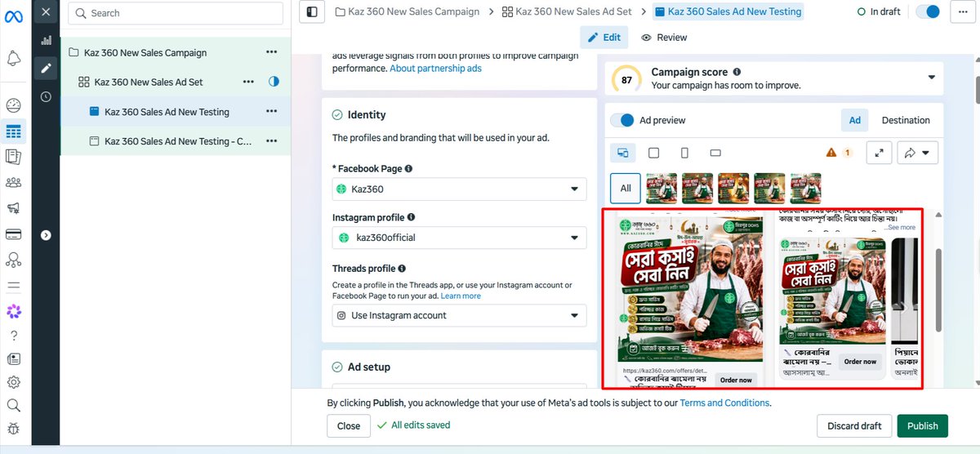Screen dimensions: 980x454
Task: Select the vertical mobile preview format
Action: click(x=684, y=153)
